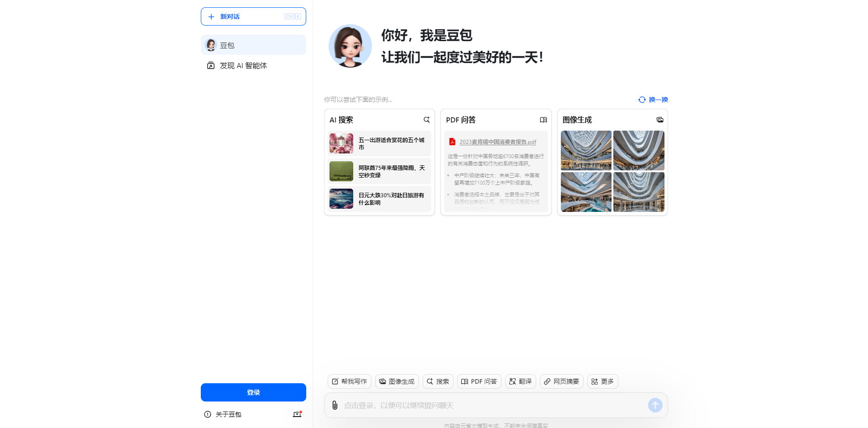The height and width of the screenshot is (428, 868).
Task: Open 更多 to see more tools
Action: [602, 381]
